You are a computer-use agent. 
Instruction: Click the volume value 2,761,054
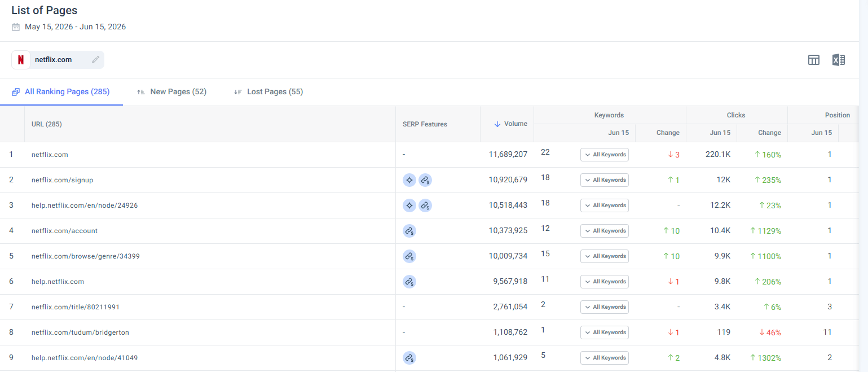pos(510,307)
